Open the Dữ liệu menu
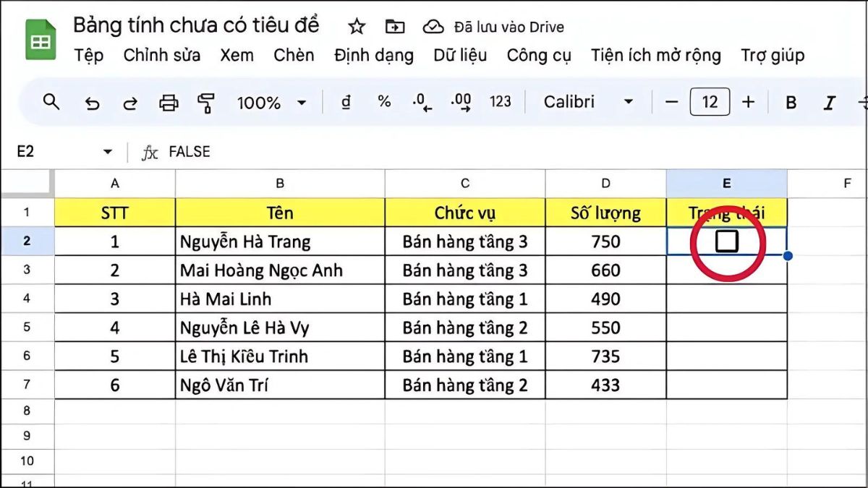The image size is (868, 488). click(x=460, y=56)
